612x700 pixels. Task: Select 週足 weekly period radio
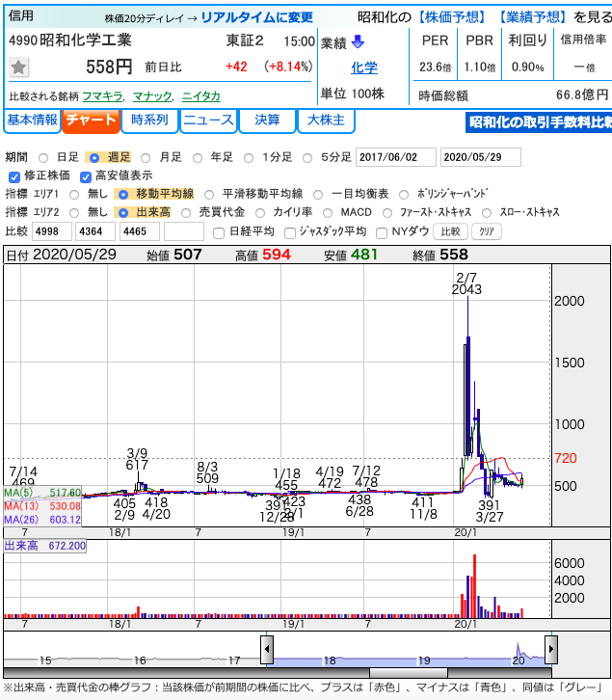(94, 158)
